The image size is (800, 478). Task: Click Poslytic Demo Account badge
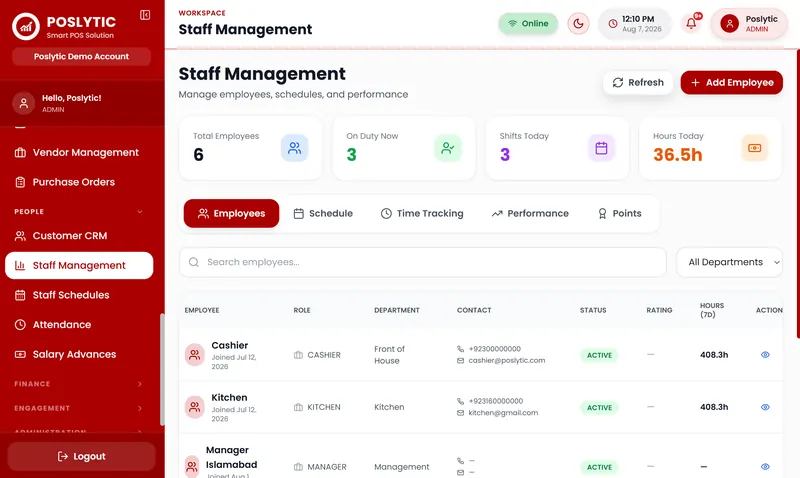pyautogui.click(x=82, y=57)
